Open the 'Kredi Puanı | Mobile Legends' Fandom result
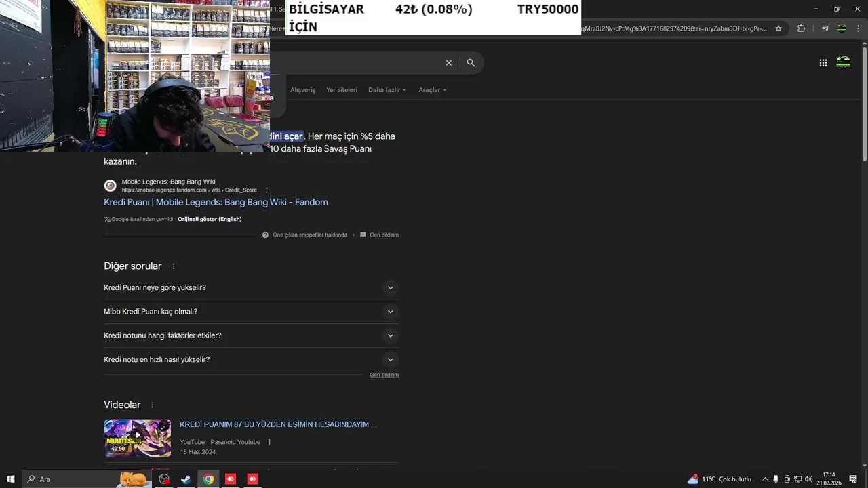This screenshot has height=488, width=868. tap(216, 202)
